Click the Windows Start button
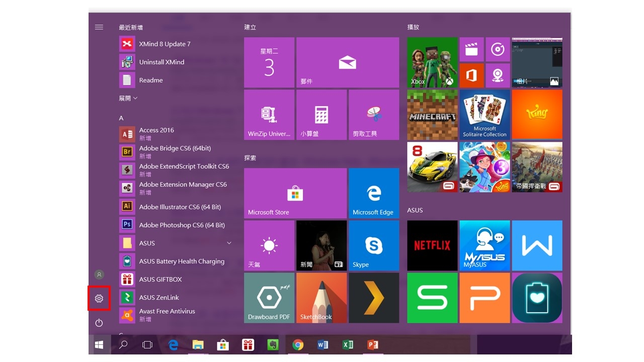The height and width of the screenshot is (362, 644). tap(99, 345)
